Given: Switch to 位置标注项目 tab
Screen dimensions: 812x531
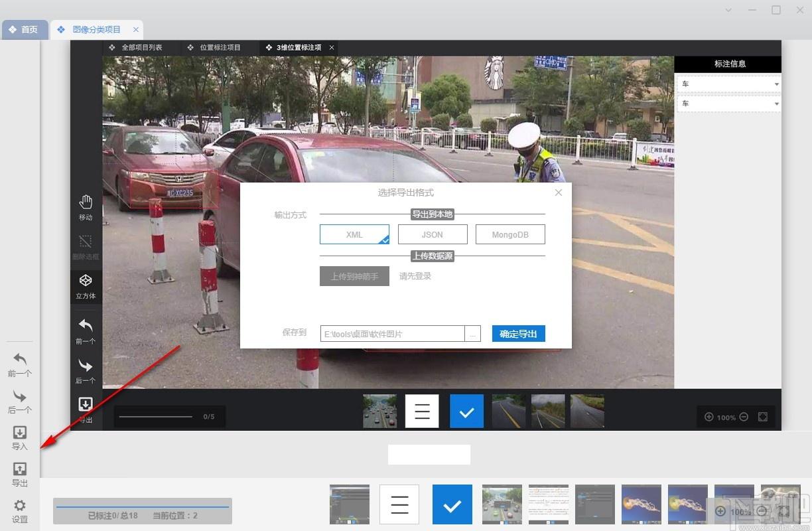Looking at the screenshot, I should (x=214, y=48).
